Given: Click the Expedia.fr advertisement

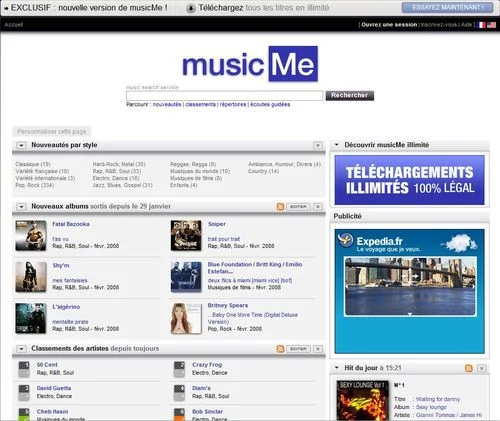Looking at the screenshot, I should [x=409, y=291].
